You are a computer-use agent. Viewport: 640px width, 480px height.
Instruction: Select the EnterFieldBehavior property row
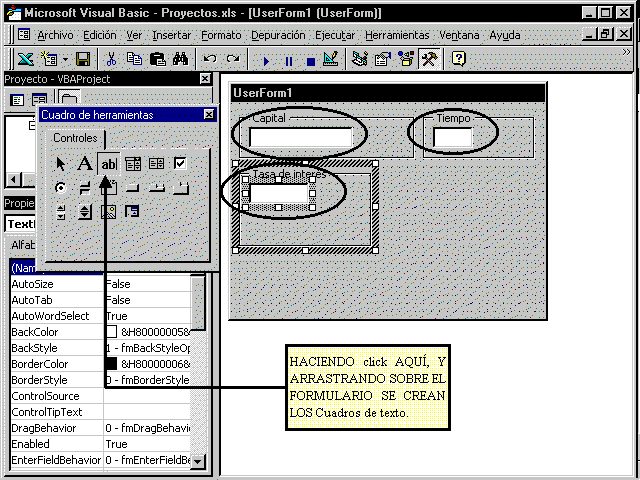(100, 460)
